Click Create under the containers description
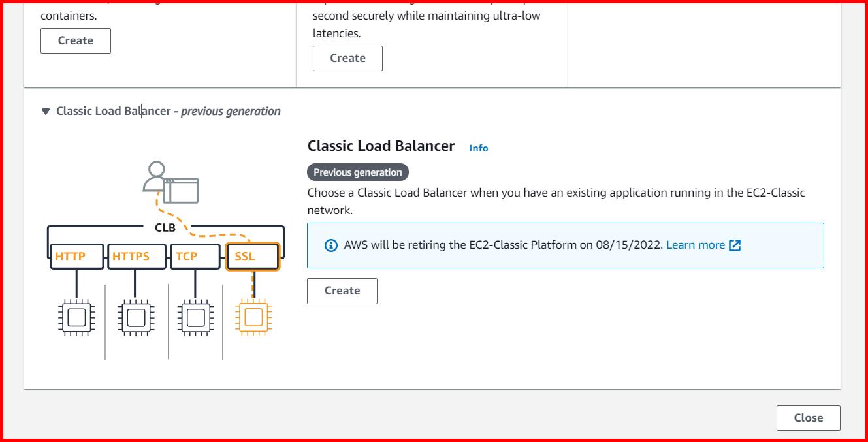The image size is (868, 442). 75,40
